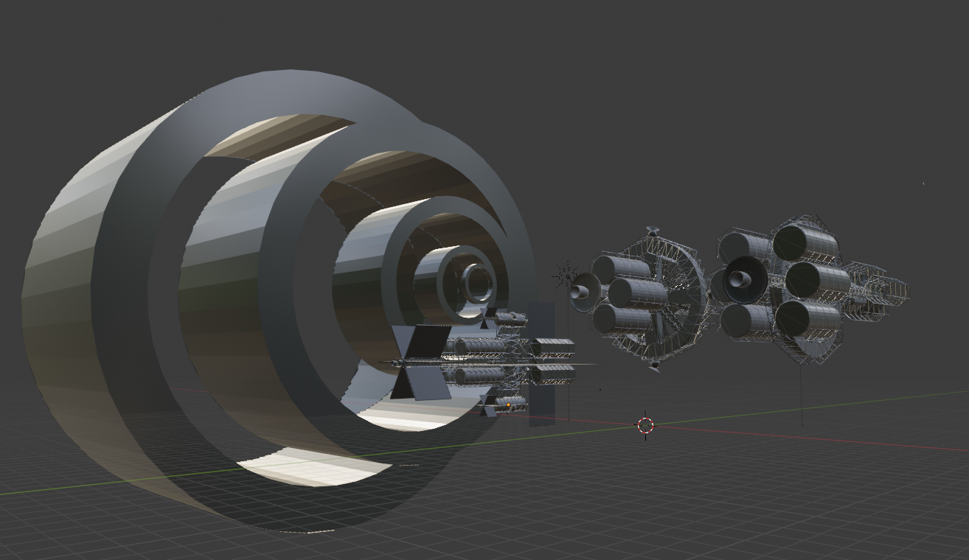Click the dashed empty object near middle ship
The image size is (969, 560).
click(566, 277)
